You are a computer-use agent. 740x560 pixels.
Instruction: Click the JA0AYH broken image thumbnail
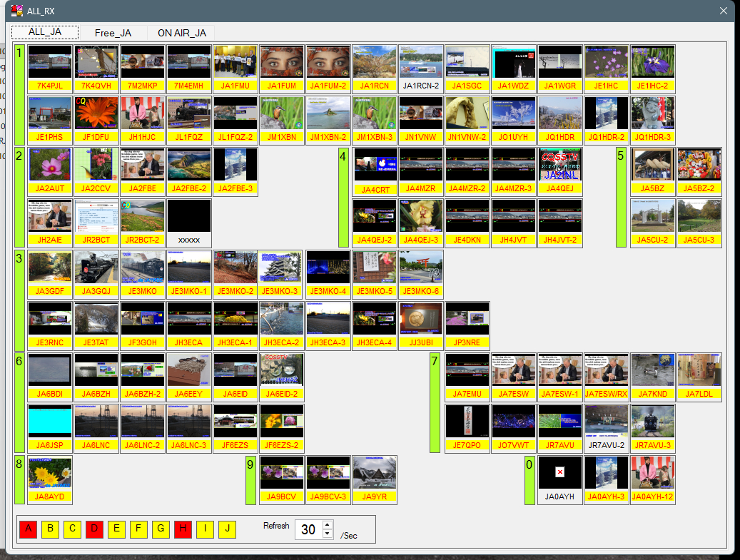[x=560, y=472]
